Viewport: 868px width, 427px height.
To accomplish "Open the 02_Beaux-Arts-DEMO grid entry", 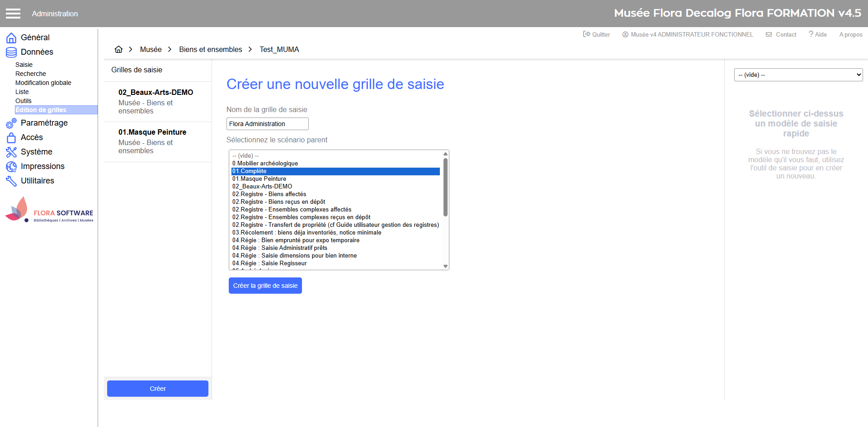I will 156,101.
